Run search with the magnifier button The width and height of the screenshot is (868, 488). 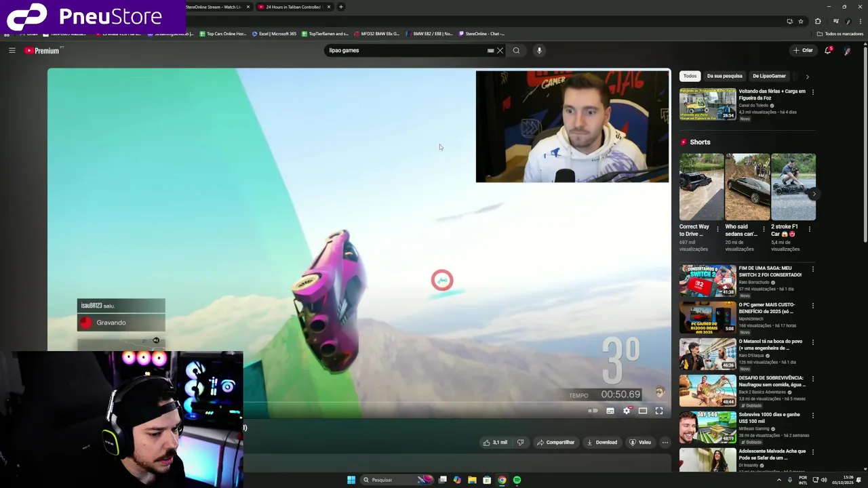tap(516, 50)
